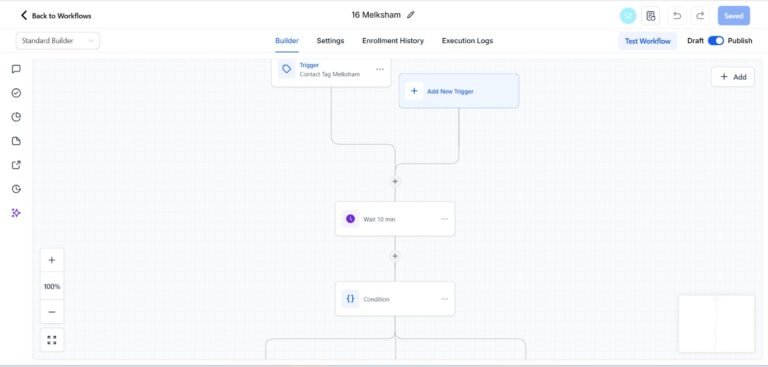Switch to the Settings tab
The image size is (768, 367).
(x=330, y=41)
